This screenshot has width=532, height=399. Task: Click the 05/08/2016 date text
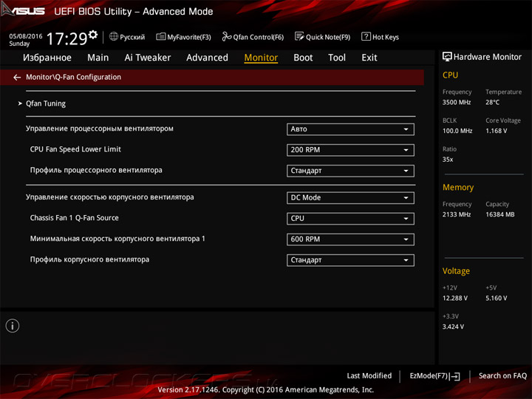pos(26,36)
